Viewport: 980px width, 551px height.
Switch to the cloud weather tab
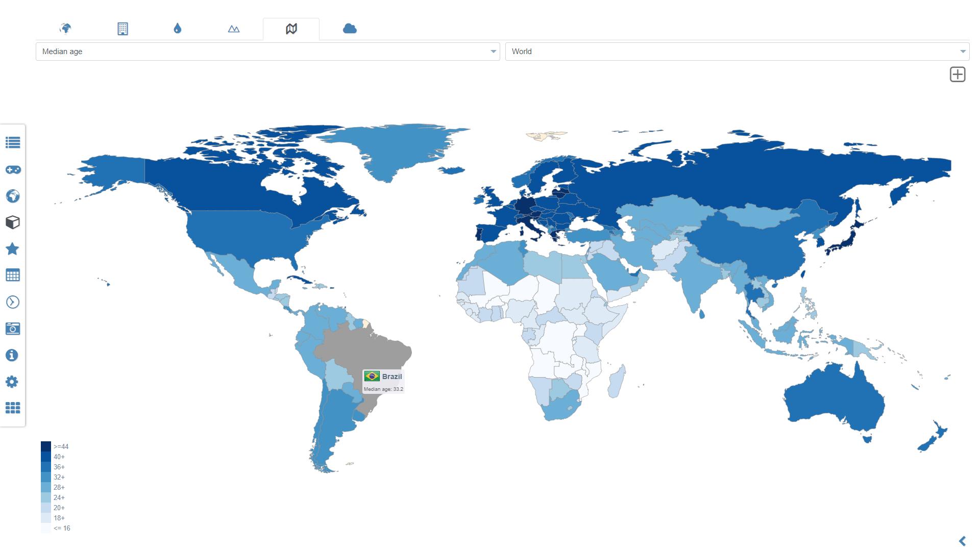click(350, 29)
